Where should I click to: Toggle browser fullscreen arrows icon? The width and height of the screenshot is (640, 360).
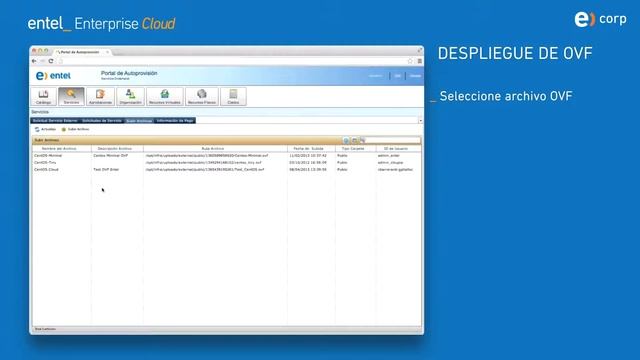coord(419,50)
